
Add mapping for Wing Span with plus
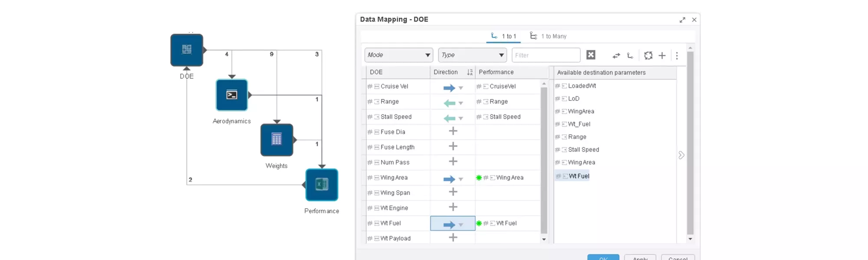coord(453,192)
